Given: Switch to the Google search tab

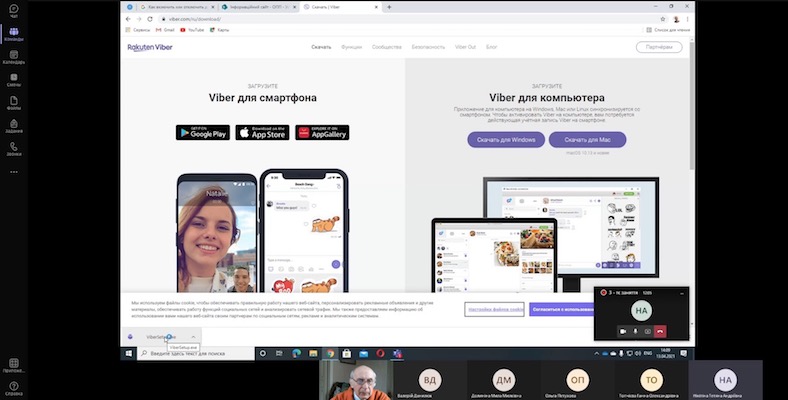Looking at the screenshot, I should (x=175, y=7).
